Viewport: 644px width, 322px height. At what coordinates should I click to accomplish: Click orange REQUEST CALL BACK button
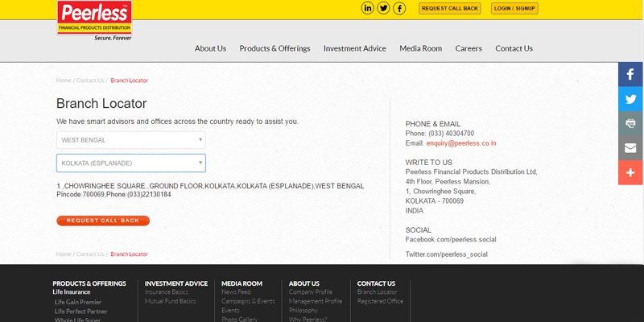pos(103,221)
